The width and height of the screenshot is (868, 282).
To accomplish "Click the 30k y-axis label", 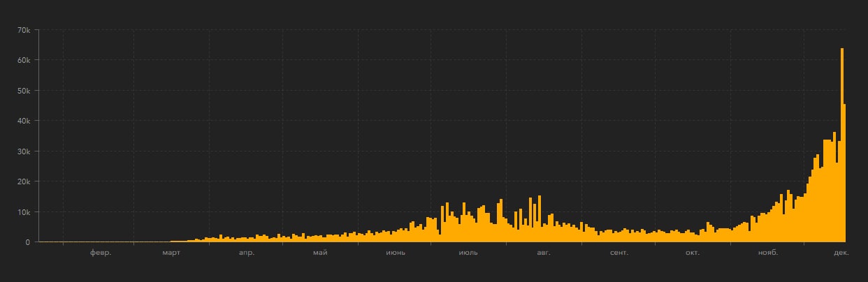I will tap(23, 151).
